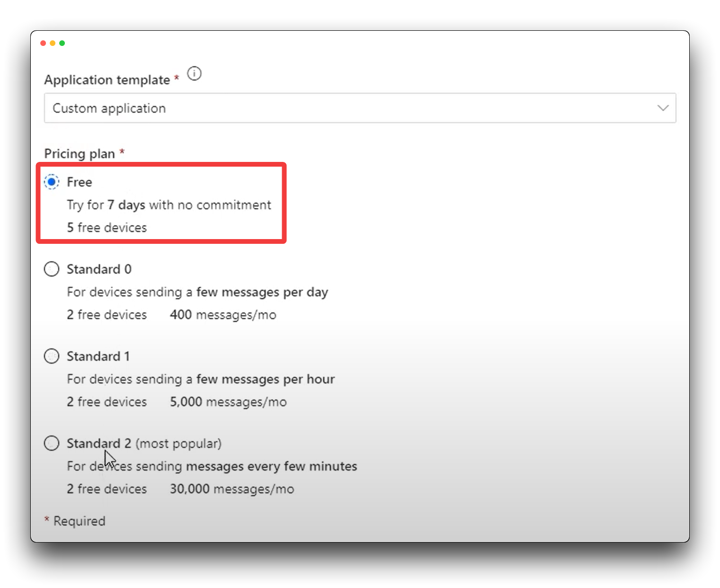This screenshot has height=588, width=720.
Task: Pick the Standard 1 radio button
Action: (x=52, y=356)
